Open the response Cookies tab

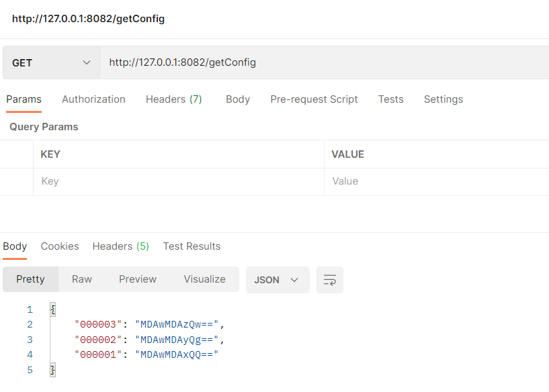[x=60, y=246]
